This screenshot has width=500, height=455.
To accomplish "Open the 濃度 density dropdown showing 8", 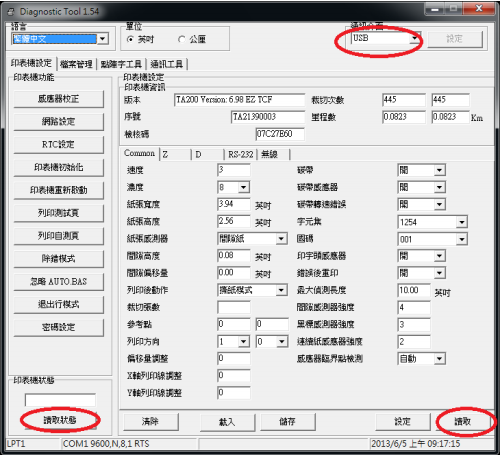I will pyautogui.click(x=244, y=187).
